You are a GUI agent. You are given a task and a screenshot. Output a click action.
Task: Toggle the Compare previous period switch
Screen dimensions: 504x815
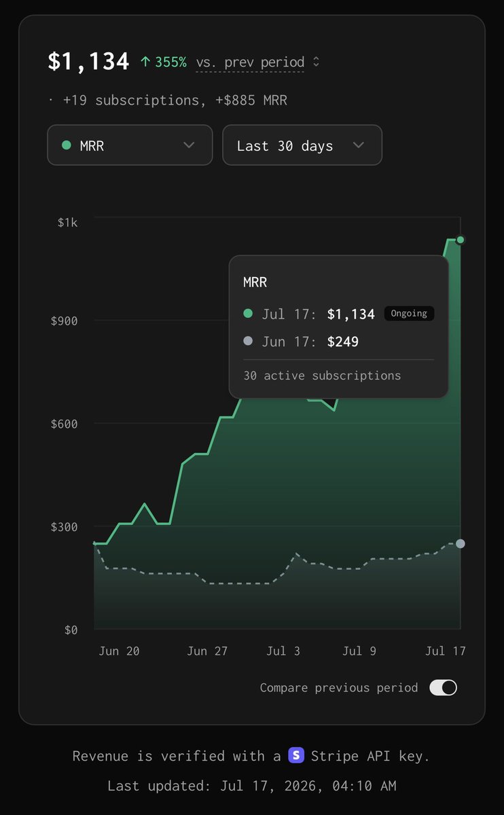coord(443,687)
